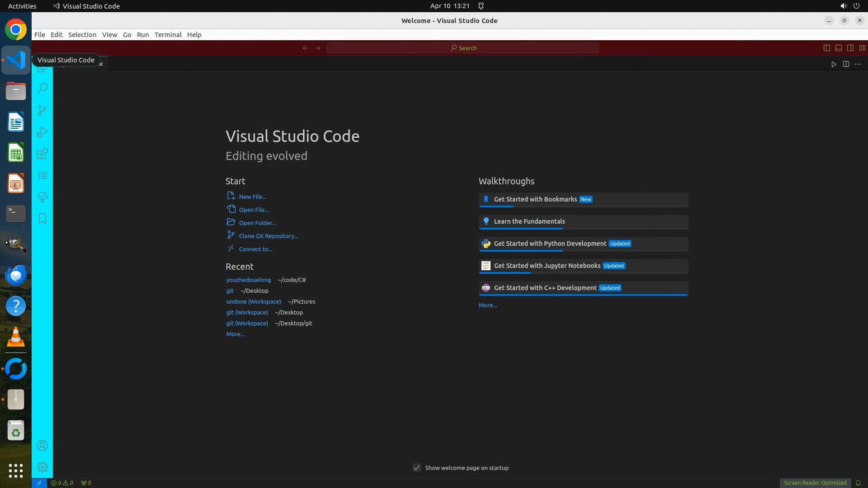The height and width of the screenshot is (488, 868).
Task: Toggle the primary side bar layout icon
Action: pyautogui.click(x=827, y=48)
